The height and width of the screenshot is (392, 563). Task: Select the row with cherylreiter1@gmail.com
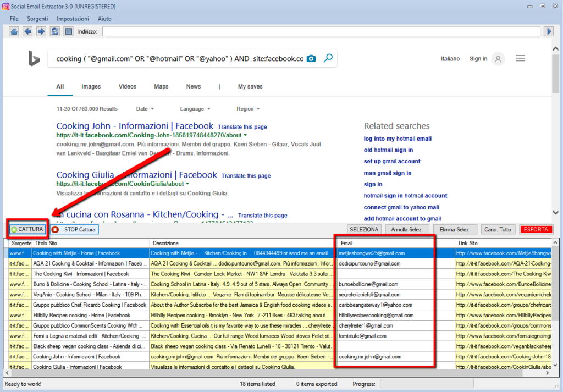pyautogui.click(x=280, y=326)
